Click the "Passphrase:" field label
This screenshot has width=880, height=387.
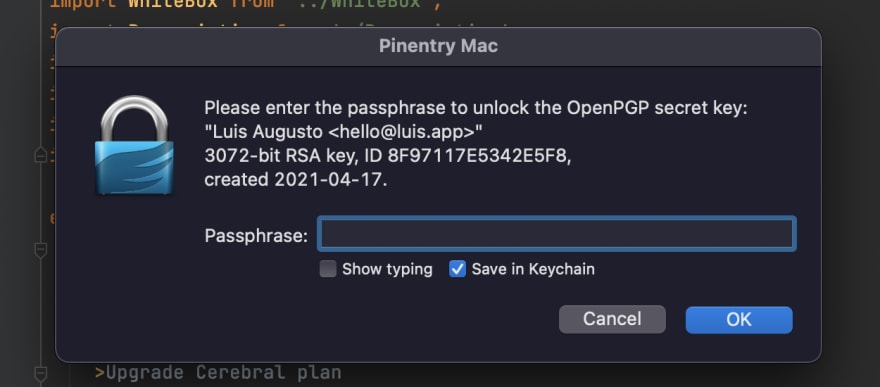[x=256, y=236]
